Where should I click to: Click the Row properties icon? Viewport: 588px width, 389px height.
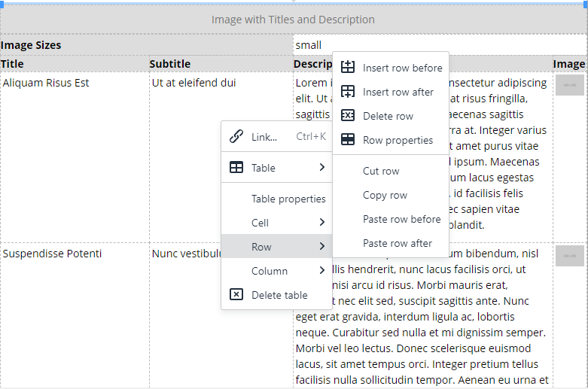[x=348, y=140]
